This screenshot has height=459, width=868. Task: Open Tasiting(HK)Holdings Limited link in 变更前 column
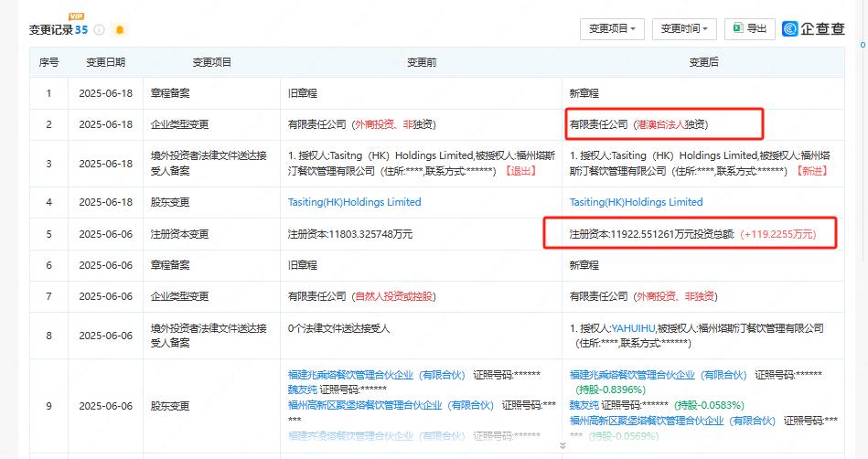(x=354, y=202)
